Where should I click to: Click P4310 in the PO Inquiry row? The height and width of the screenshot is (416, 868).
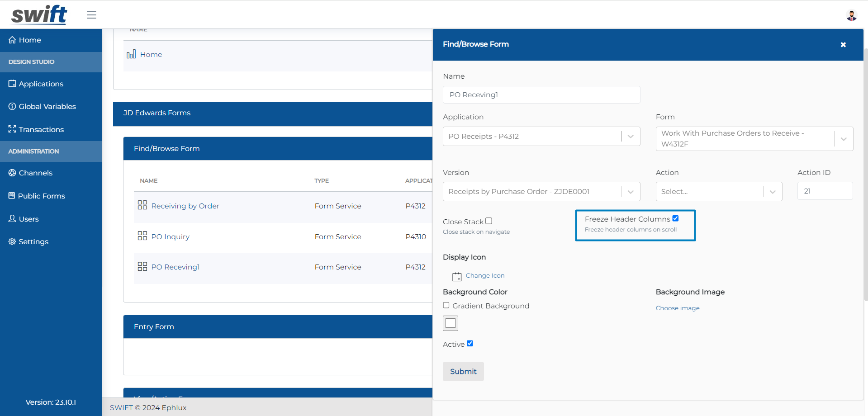416,237
